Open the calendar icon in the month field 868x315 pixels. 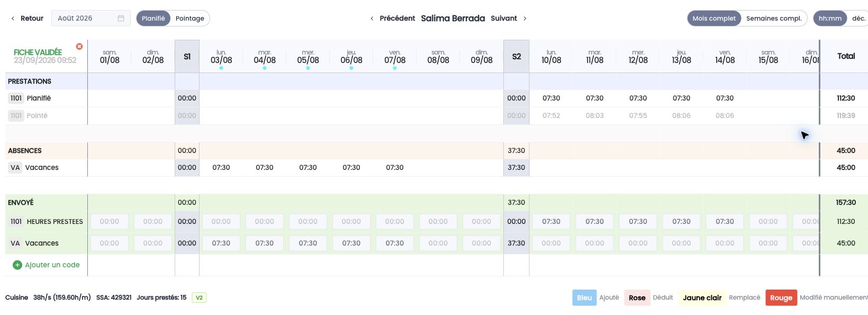coord(121,18)
